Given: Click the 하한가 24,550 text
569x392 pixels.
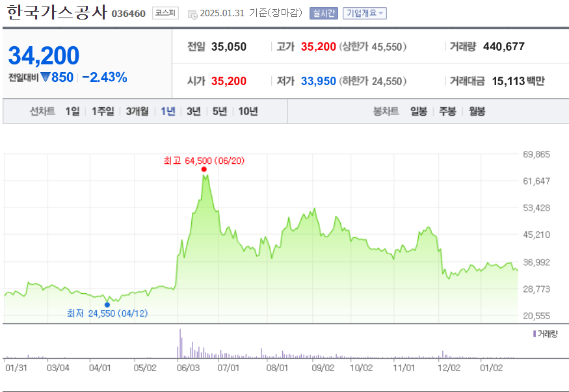Looking at the screenshot, I should coord(373,81).
